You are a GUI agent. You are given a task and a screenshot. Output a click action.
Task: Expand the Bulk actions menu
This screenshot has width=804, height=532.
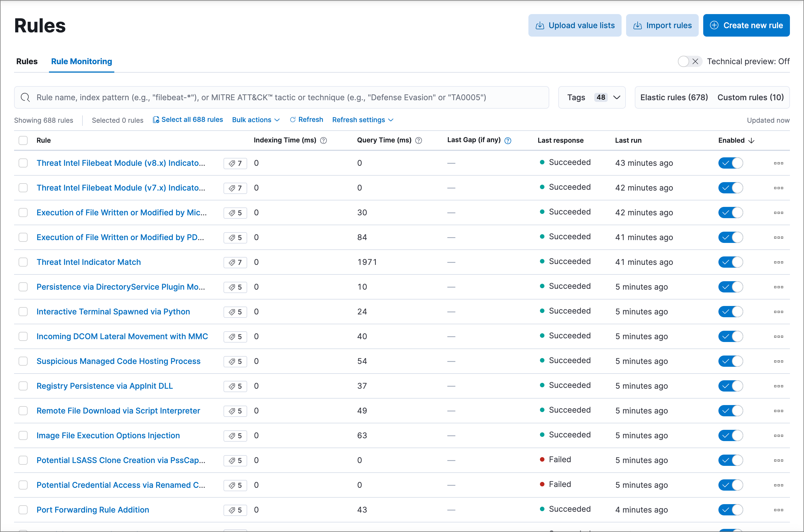256,120
